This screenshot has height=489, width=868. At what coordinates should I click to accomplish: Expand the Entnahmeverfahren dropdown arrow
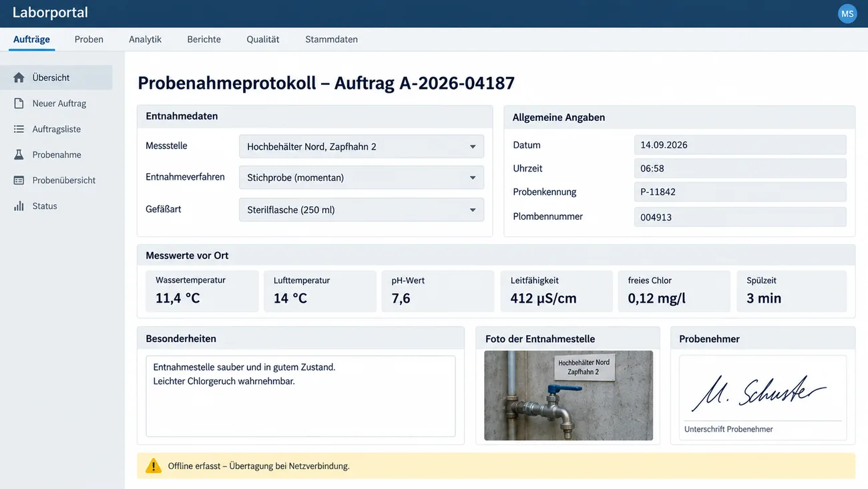click(x=472, y=178)
